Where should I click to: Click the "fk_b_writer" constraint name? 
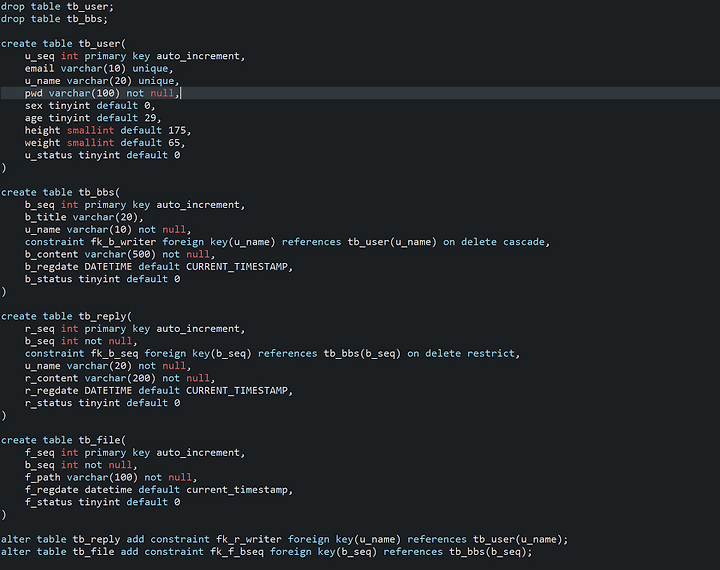(123, 243)
